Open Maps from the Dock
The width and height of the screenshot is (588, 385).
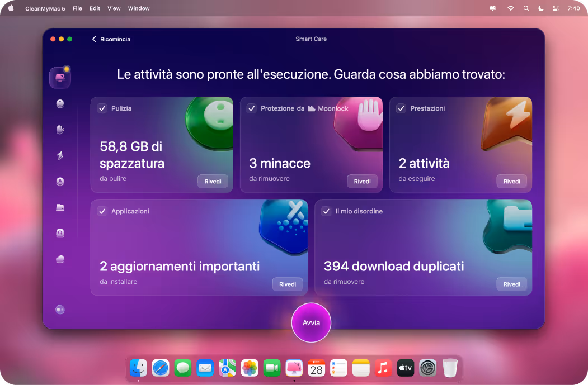[227, 368]
